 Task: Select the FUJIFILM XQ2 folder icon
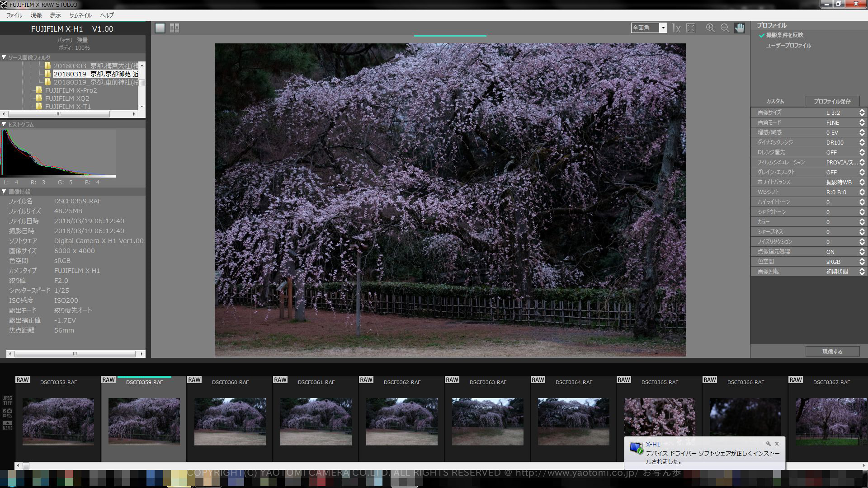pos(39,99)
